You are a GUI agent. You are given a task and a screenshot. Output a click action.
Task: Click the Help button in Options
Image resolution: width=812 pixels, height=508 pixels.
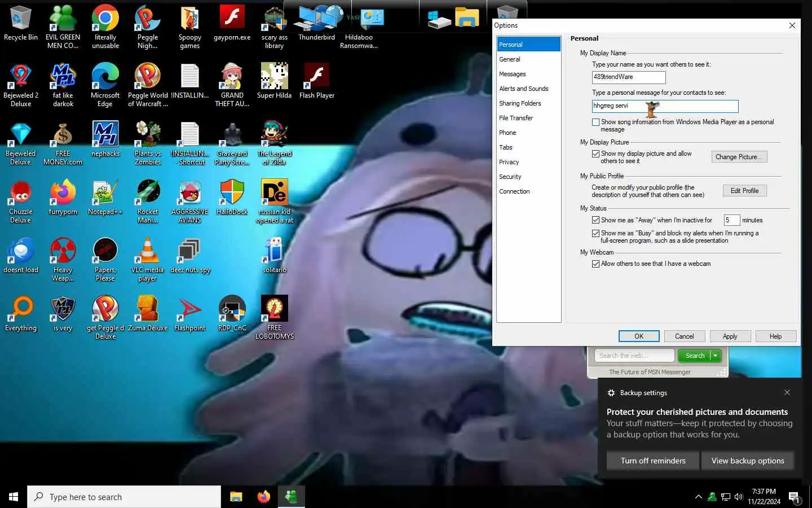[x=776, y=336]
